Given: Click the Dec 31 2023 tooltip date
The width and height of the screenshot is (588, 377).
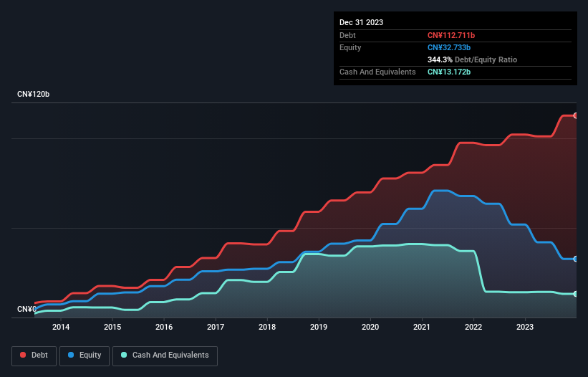Looking at the screenshot, I should click(361, 22).
